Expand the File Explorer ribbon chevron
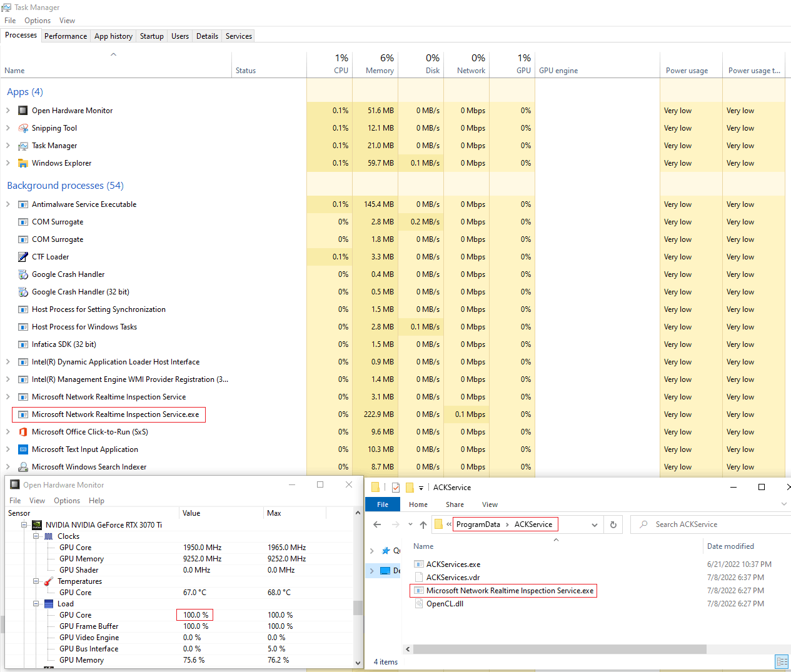 click(x=784, y=504)
